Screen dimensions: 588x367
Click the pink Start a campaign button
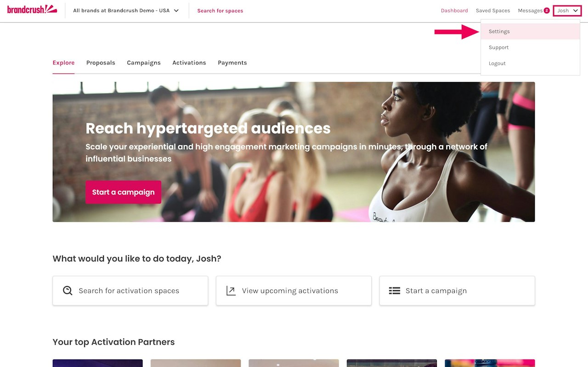123,192
